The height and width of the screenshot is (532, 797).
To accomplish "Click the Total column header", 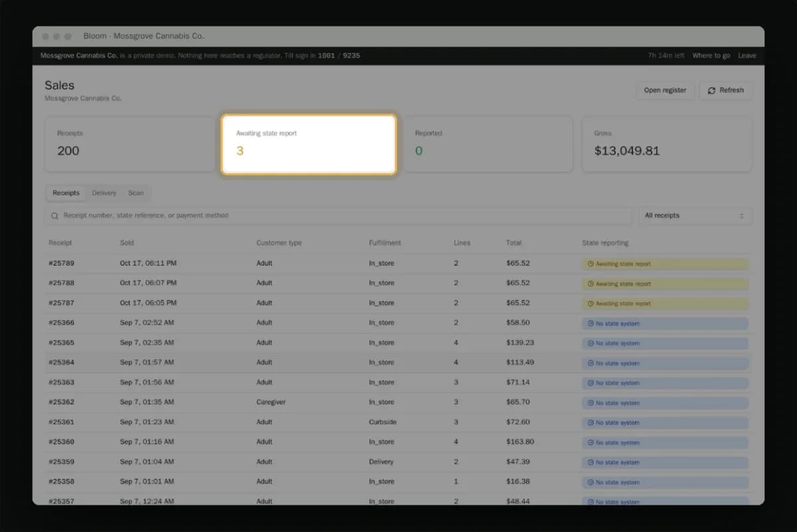I will (x=514, y=243).
